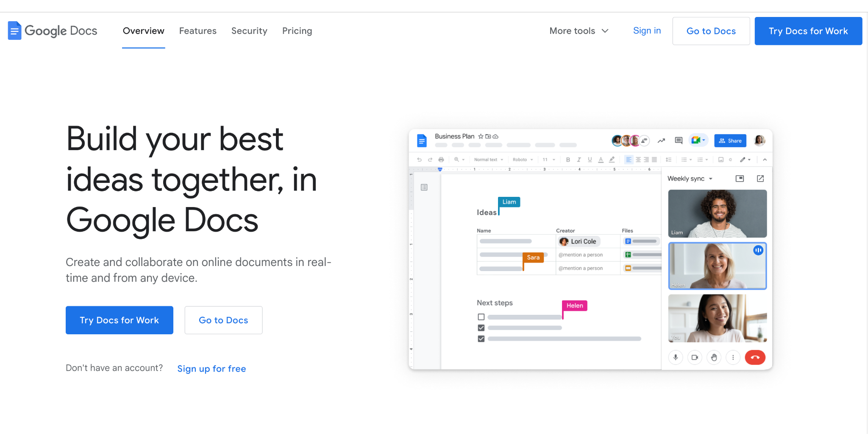The image size is (868, 434).
Task: Click the camera icon in meeting controls
Action: tap(695, 357)
